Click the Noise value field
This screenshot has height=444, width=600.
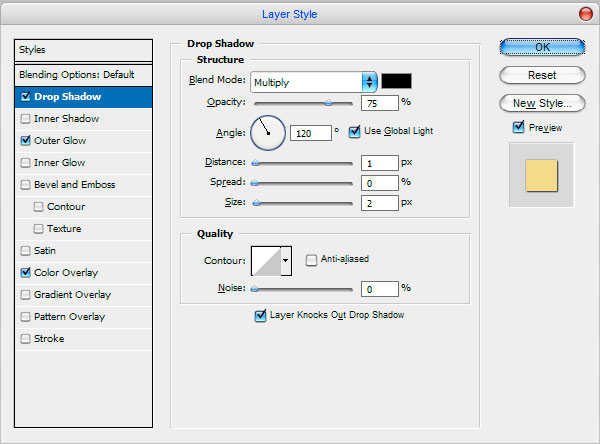(x=380, y=289)
